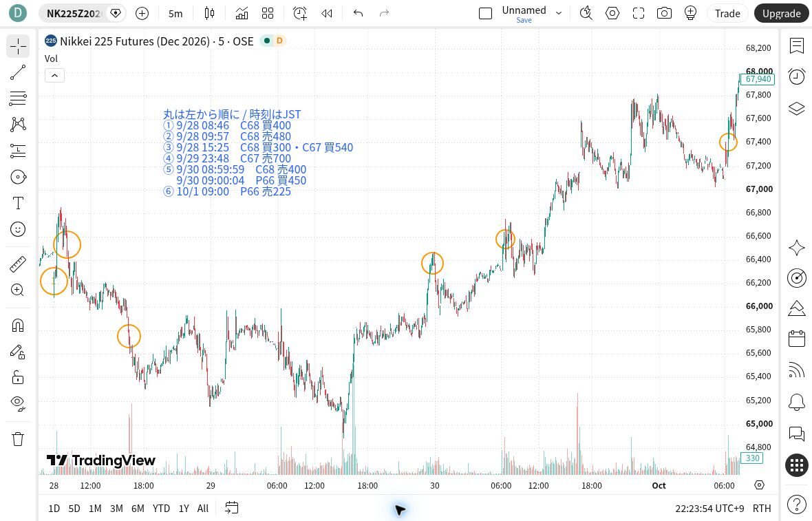
Task: Select the 1M time range
Action: 95,509
